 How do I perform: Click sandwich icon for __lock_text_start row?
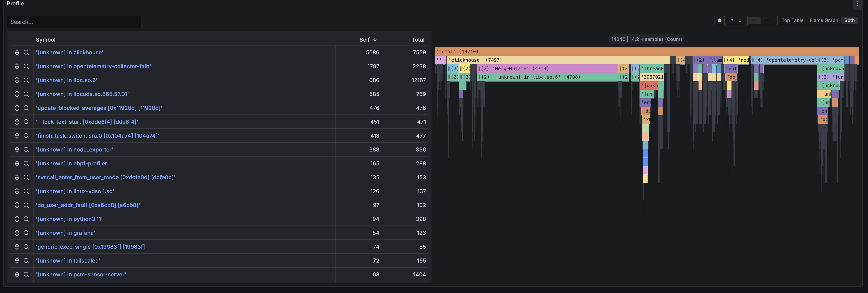(x=17, y=122)
